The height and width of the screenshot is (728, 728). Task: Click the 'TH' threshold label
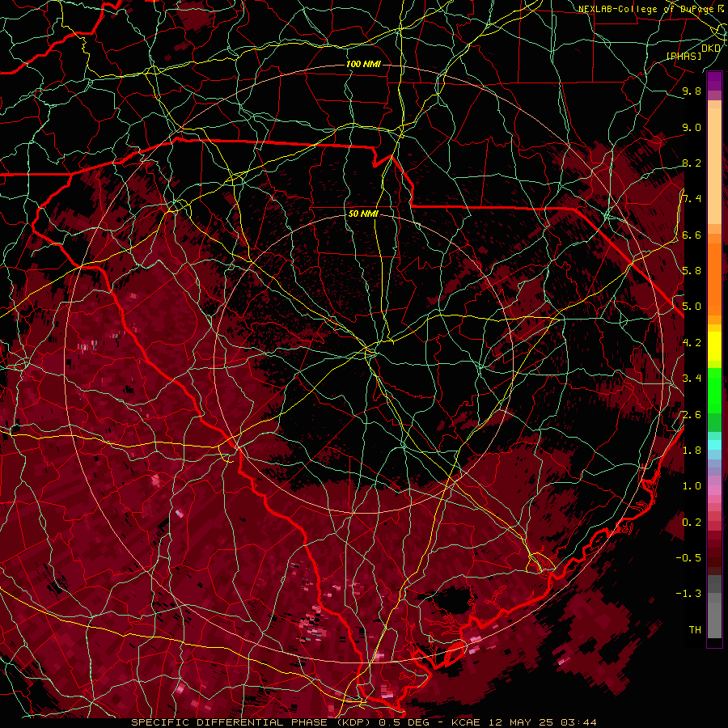pyautogui.click(x=695, y=630)
